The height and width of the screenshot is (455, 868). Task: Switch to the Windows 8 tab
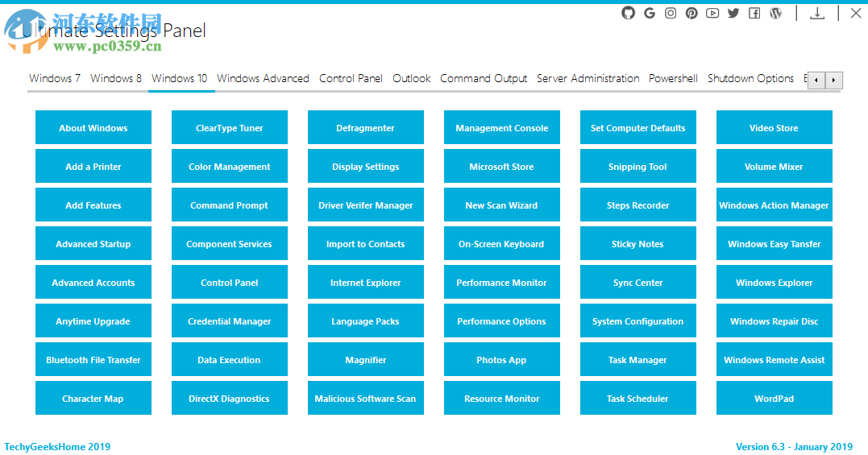click(x=116, y=78)
